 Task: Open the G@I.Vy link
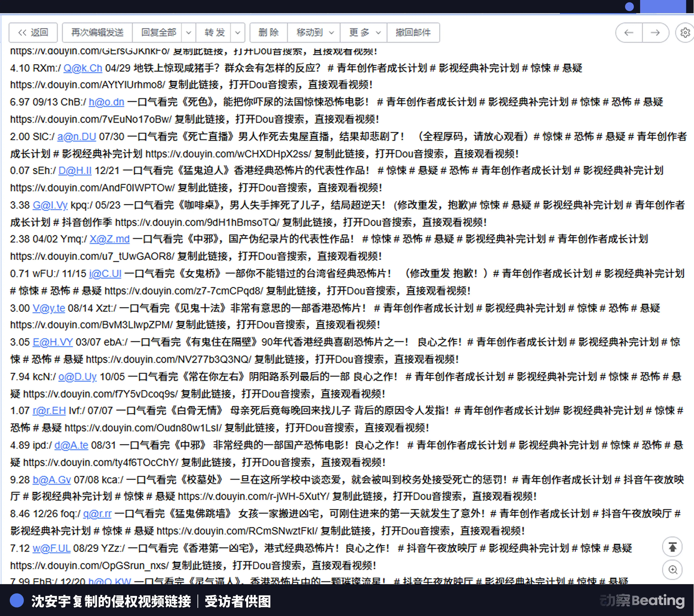point(50,205)
